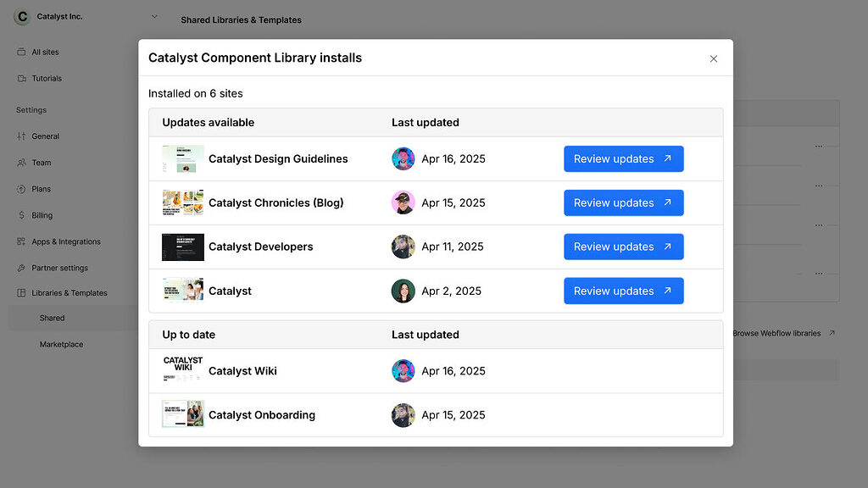Select Shared under Libraries & Templates
Image resolution: width=868 pixels, height=488 pixels.
point(52,318)
